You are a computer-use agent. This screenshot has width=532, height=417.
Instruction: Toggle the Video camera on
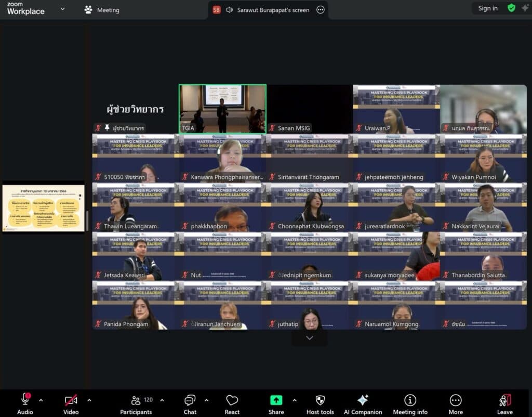[71, 400]
